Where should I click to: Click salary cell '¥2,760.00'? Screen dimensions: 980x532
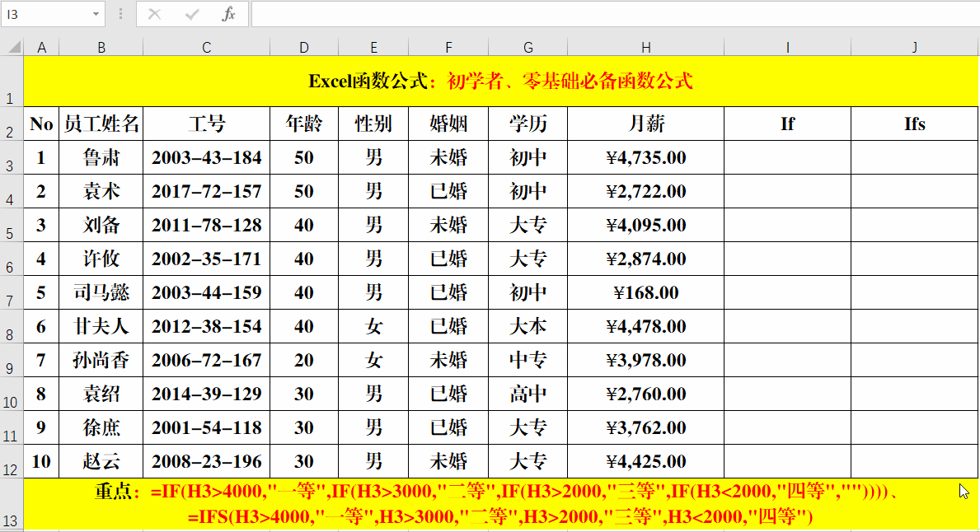[x=645, y=394]
